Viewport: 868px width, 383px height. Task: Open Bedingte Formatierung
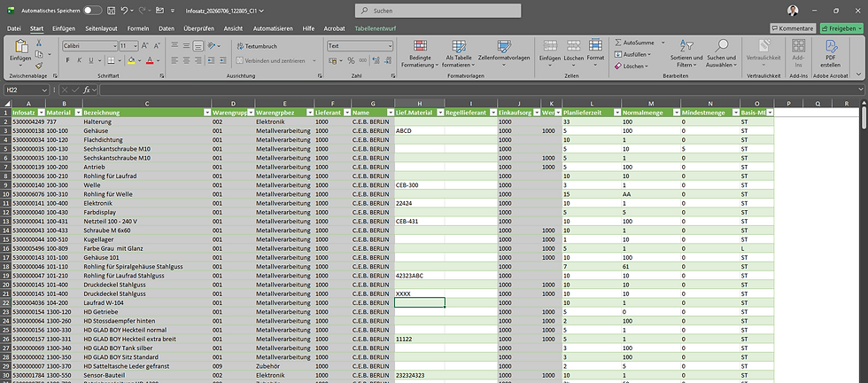coord(420,54)
